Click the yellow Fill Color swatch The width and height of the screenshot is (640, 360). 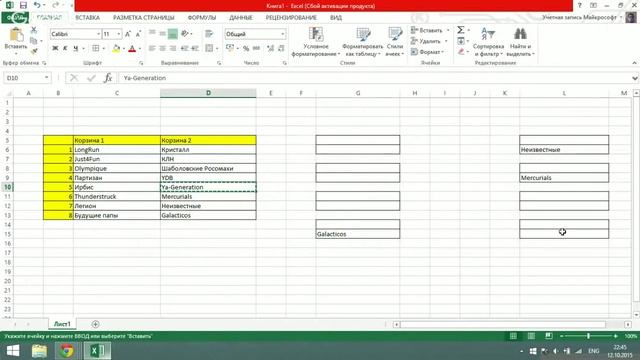tap(116, 49)
